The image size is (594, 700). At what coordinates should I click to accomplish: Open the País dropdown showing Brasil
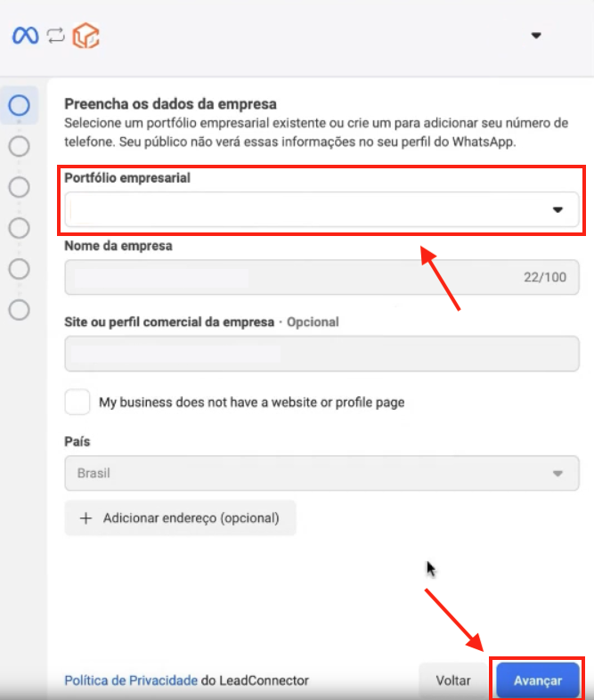point(321,473)
